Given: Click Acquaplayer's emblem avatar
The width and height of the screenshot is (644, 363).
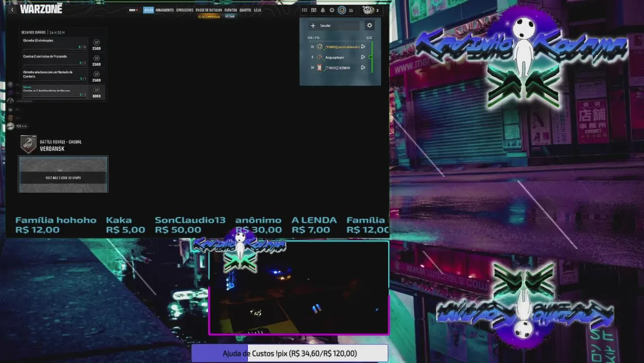Looking at the screenshot, I should (319, 57).
